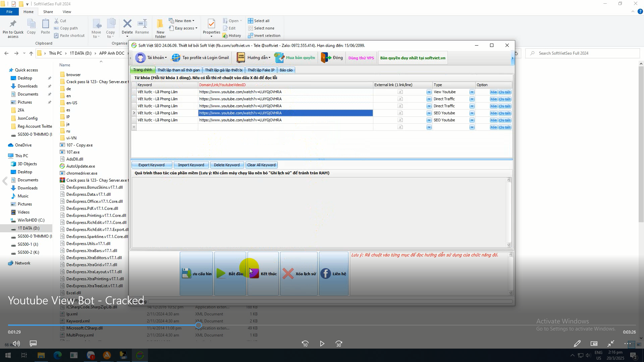Click the Import Keyword button
The width and height of the screenshot is (644, 362).
coord(191,165)
